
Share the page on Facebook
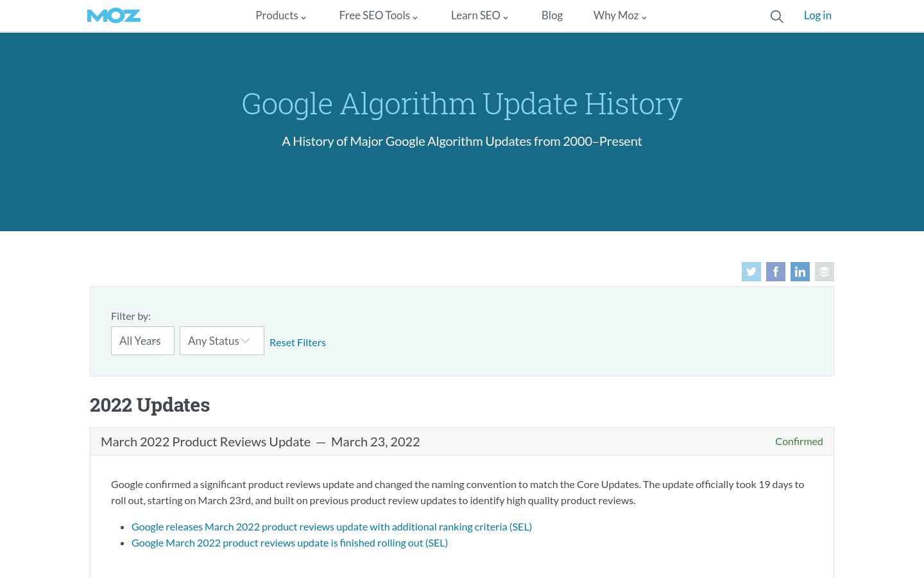[x=775, y=272]
